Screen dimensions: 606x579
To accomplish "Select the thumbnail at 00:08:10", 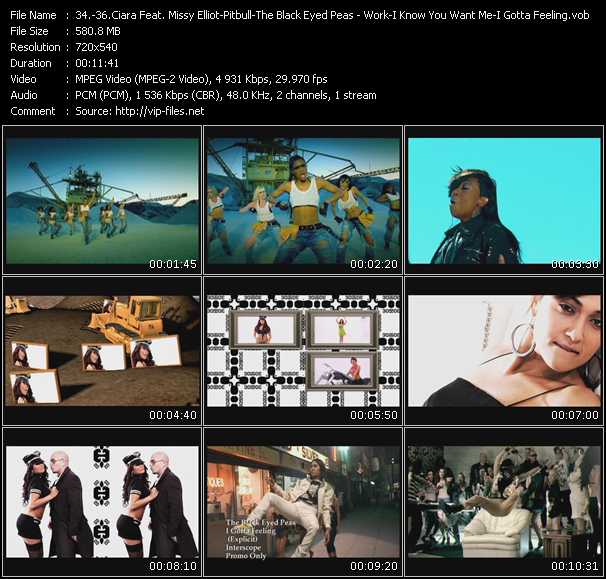I will (x=102, y=502).
